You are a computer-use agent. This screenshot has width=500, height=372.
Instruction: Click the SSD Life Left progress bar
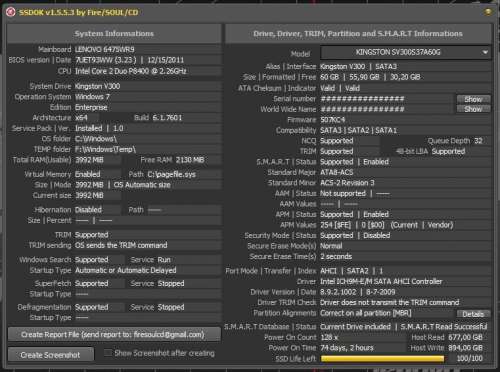click(x=382, y=359)
